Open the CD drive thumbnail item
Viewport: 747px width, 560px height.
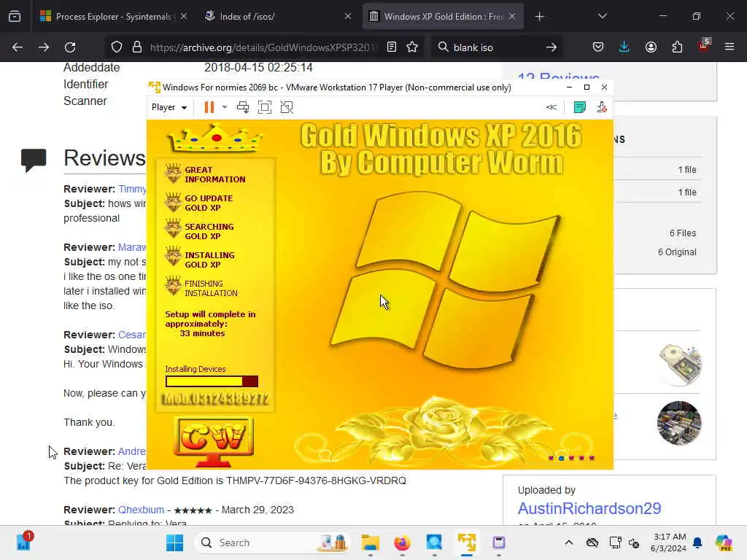(680, 365)
